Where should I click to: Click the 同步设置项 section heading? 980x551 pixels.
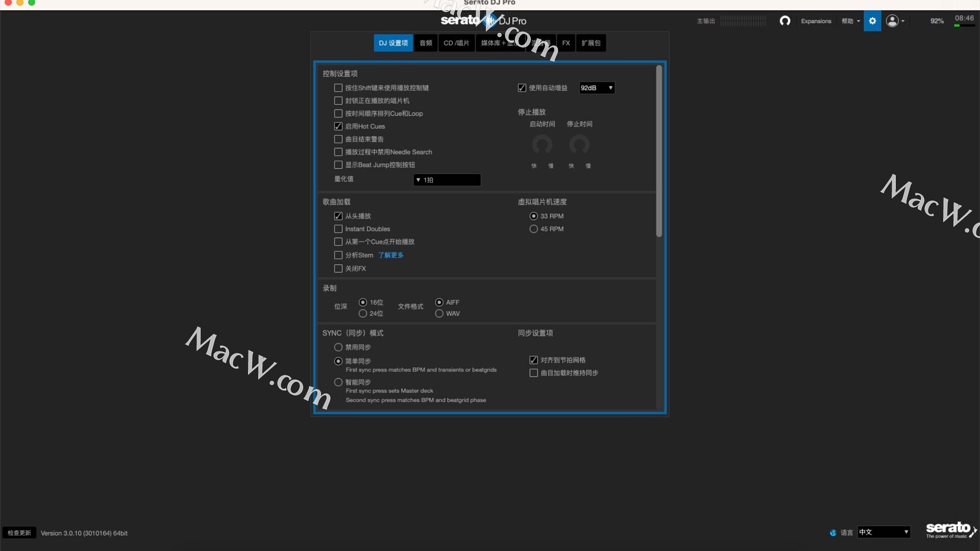535,333
